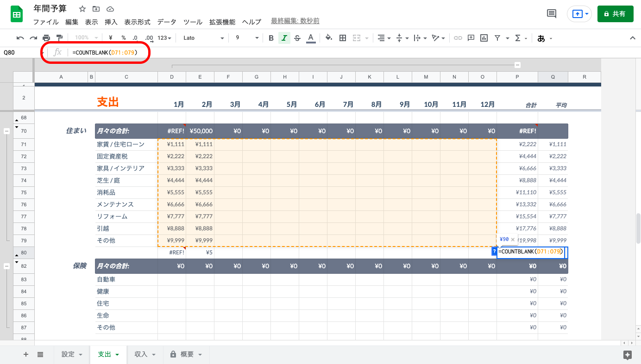
Task: Collapse the 住まい row group
Action: pos(6,131)
